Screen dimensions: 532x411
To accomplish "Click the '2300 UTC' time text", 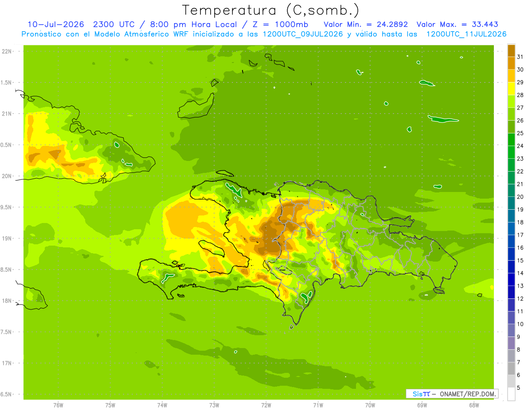I will click(x=113, y=24).
